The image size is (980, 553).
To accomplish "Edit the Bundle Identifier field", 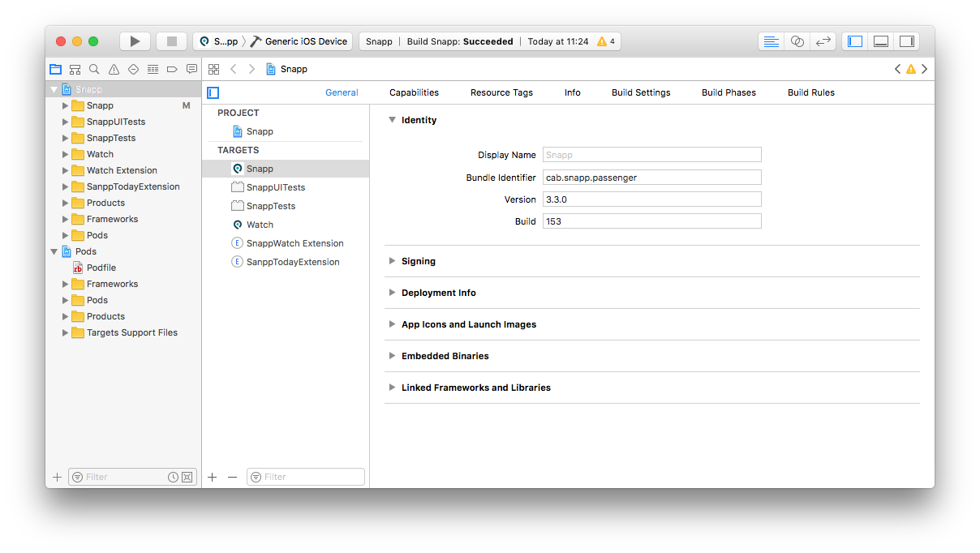I will click(x=651, y=177).
